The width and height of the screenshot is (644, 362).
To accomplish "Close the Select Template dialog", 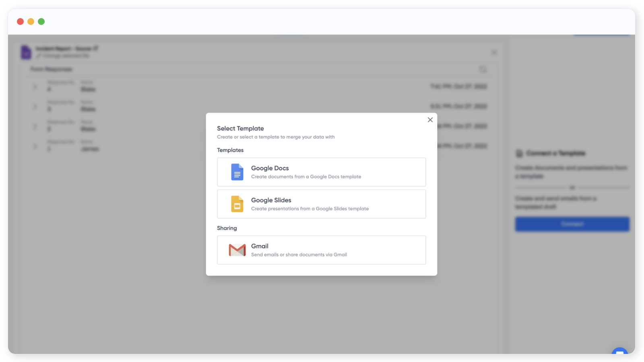I will (430, 120).
